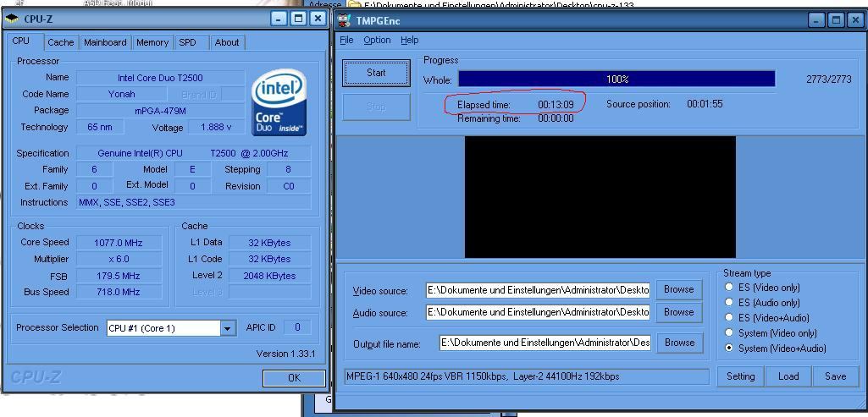Select ES (Video+Audio) stream type
868x417 pixels.
click(728, 317)
